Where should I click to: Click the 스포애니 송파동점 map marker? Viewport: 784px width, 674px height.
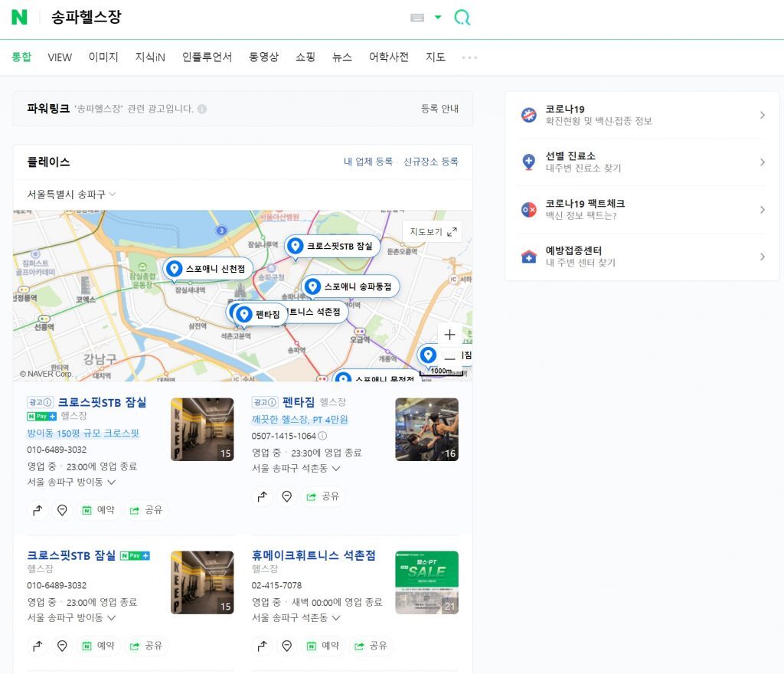coord(351,286)
